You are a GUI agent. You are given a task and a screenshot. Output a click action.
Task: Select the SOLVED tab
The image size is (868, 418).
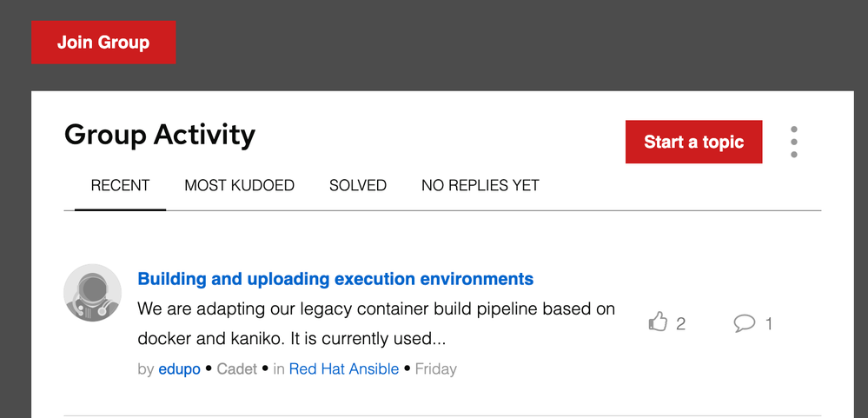click(x=358, y=185)
